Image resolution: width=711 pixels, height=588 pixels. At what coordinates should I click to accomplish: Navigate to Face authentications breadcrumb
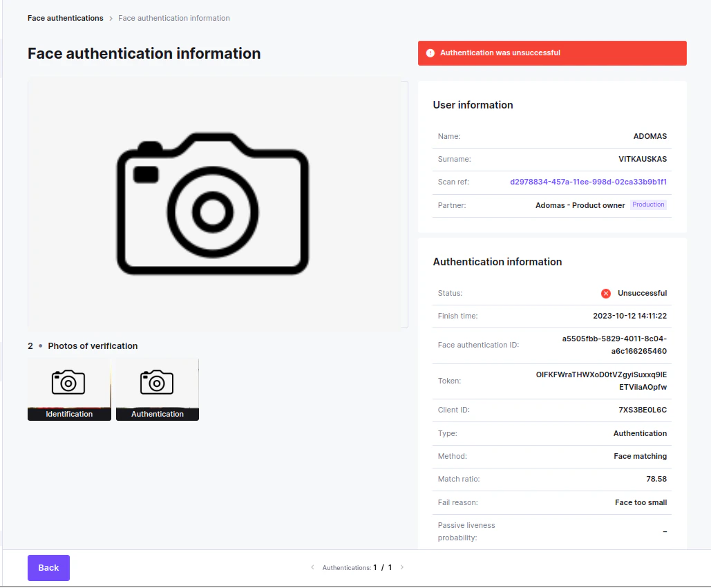pyautogui.click(x=65, y=18)
